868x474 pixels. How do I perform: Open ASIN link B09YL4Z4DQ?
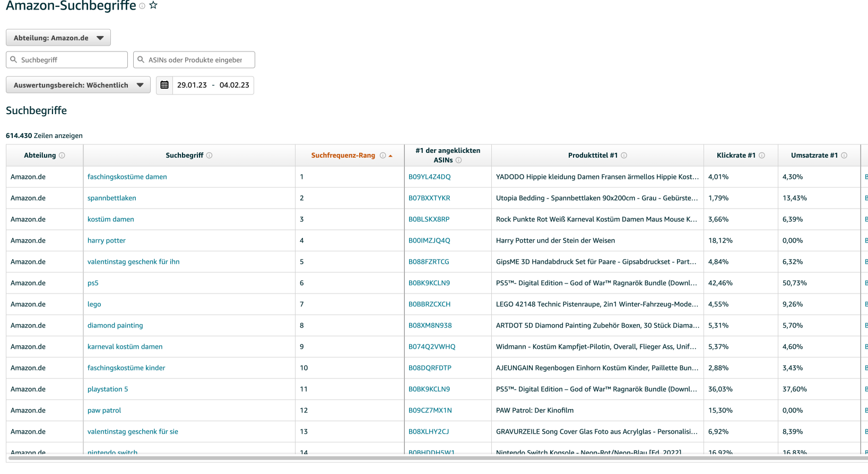[x=430, y=177]
